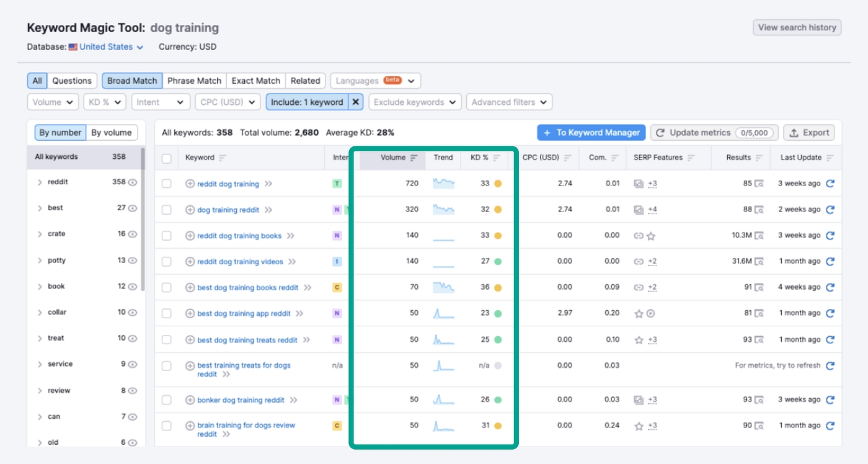Click the KD % column sort icon
This screenshot has width=868, height=464.
point(497,158)
